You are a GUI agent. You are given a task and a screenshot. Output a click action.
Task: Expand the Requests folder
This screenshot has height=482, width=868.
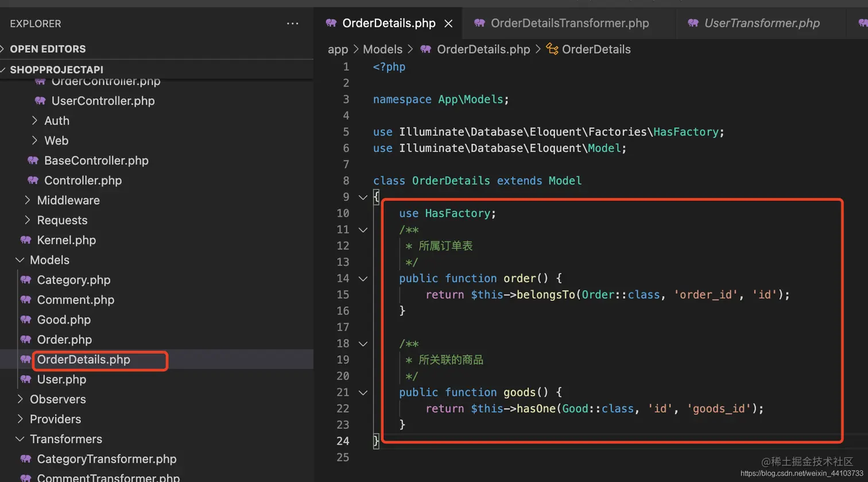(x=62, y=221)
